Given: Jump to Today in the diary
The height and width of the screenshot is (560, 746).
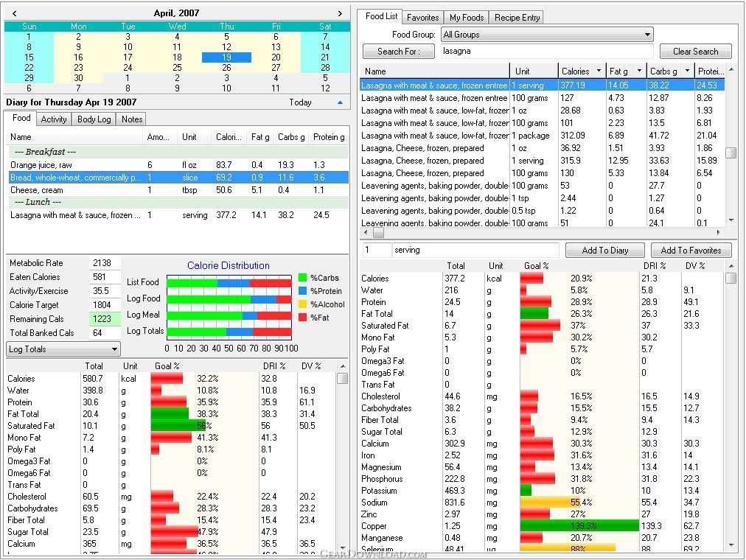Looking at the screenshot, I should click(300, 102).
